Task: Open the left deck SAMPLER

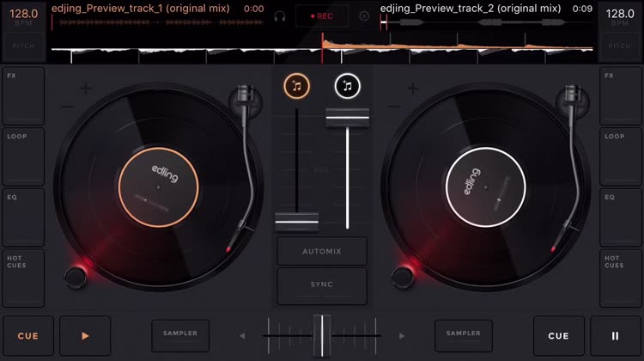Action: point(180,335)
